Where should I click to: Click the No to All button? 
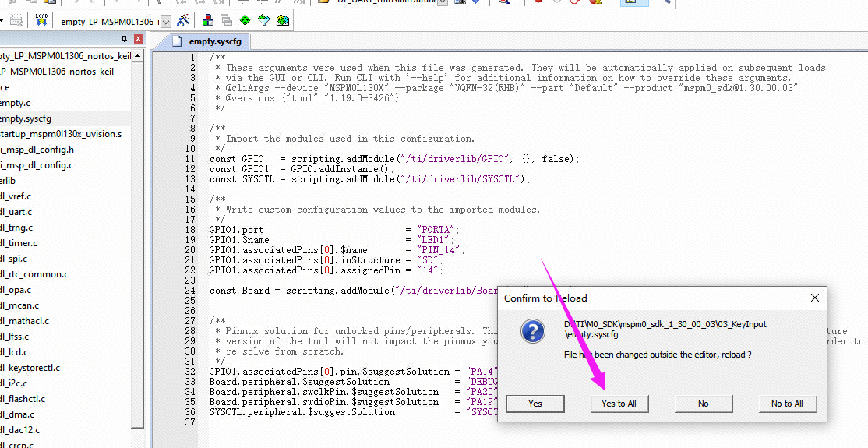(x=787, y=404)
